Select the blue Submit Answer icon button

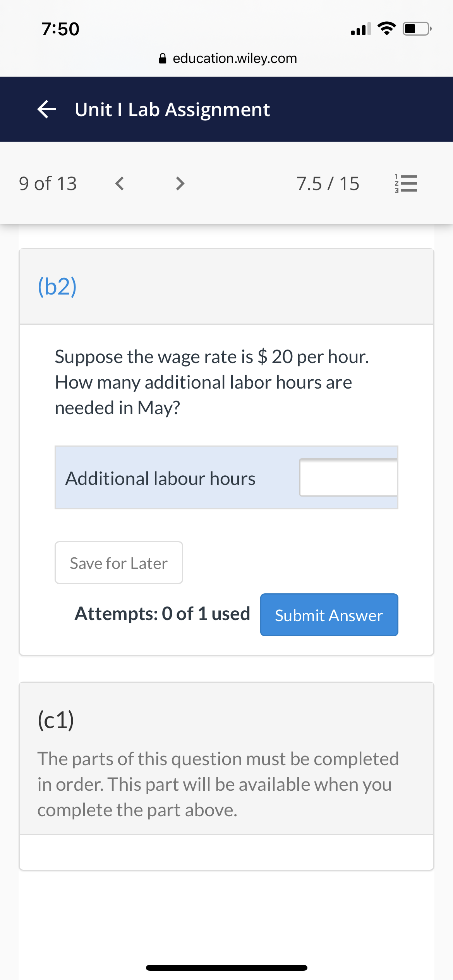(329, 615)
